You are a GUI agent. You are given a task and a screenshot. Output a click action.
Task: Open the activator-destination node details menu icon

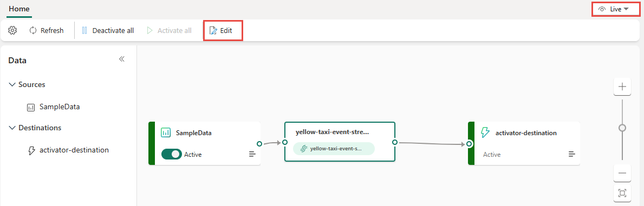pyautogui.click(x=572, y=154)
